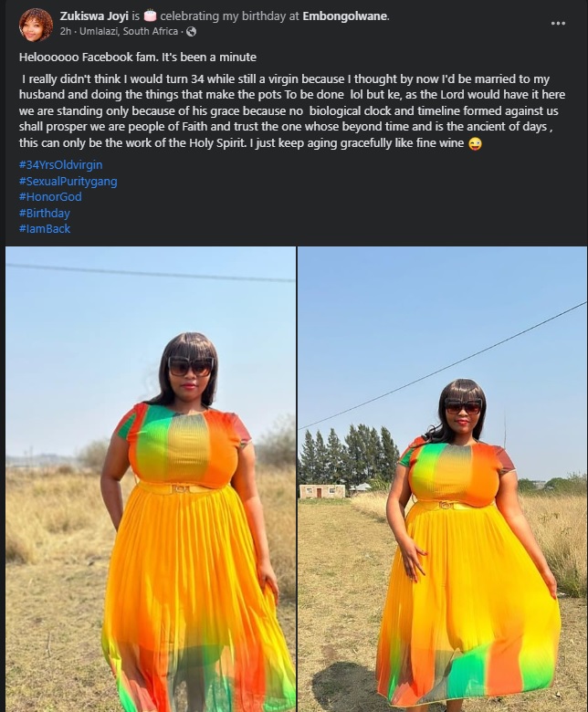Click the birthday cake activity icon
This screenshot has height=712, width=588.
click(150, 16)
